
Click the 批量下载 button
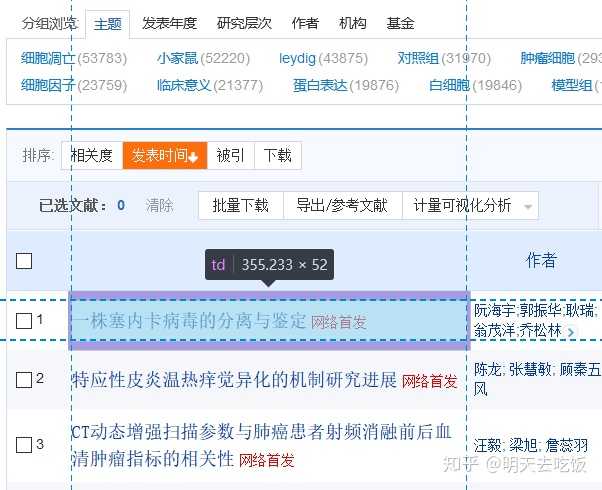pyautogui.click(x=241, y=205)
